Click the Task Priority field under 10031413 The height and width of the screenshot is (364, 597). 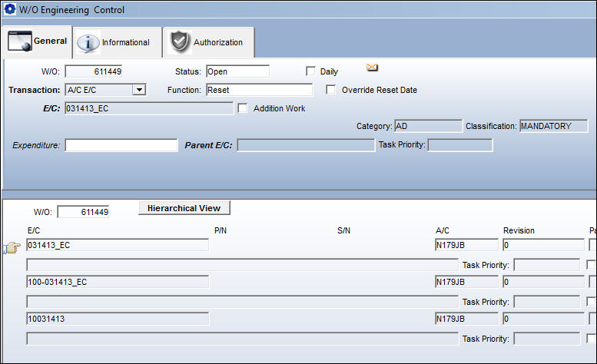(x=547, y=339)
